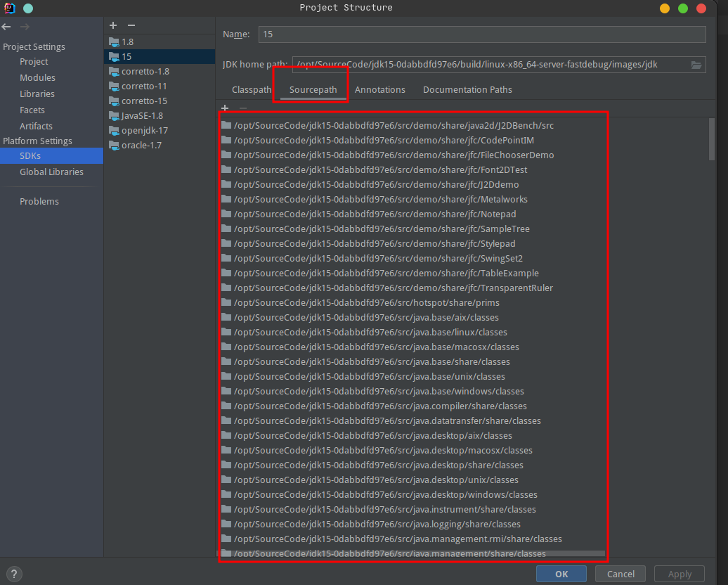Click the teal circle title bar button

28,8
